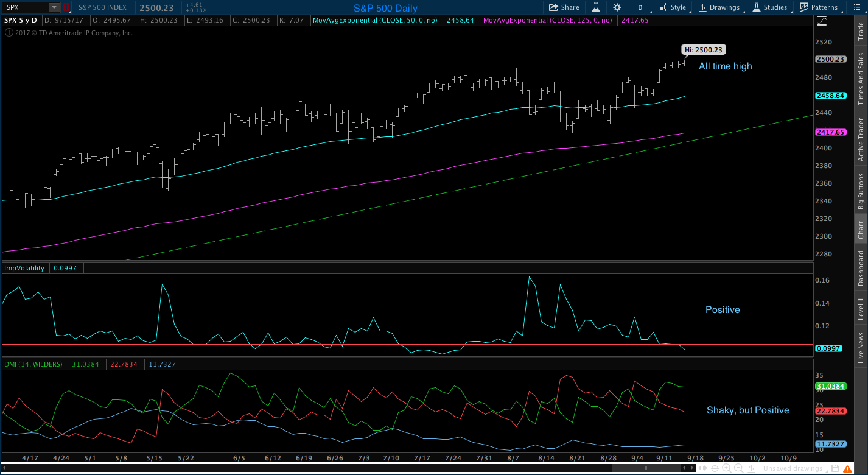The height and width of the screenshot is (475, 868).
Task: Click the 125-period MovAvgExponential study label
Action: (548, 20)
